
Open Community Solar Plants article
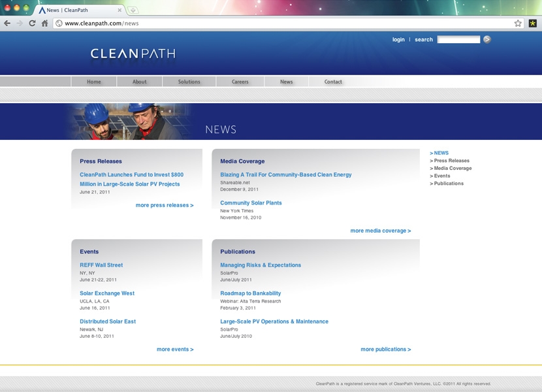tap(251, 203)
